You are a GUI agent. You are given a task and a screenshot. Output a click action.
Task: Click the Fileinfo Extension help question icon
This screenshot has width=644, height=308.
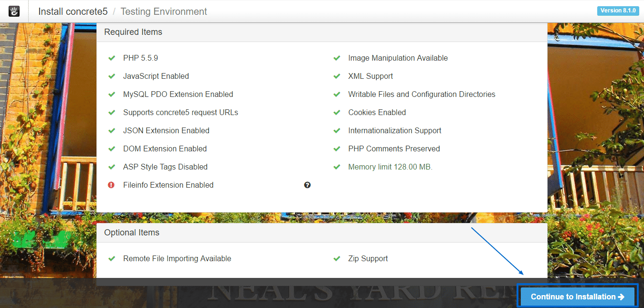pos(307,185)
